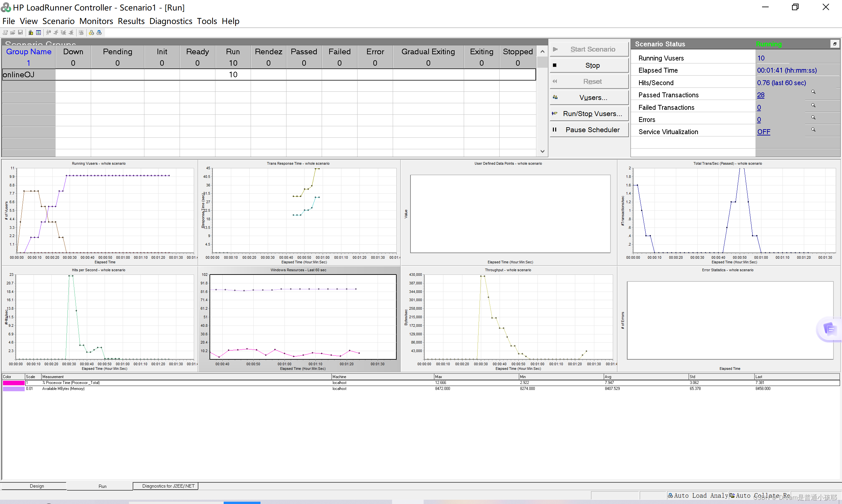The image size is (842, 504).
Task: Click the blue Analysis rings toolbar icon
Action: (99, 33)
